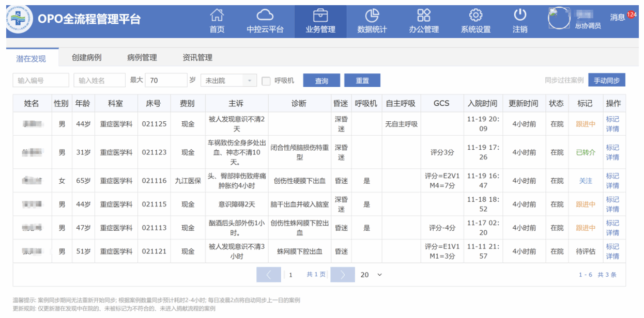Click the 注销 power icon
644x318 pixels.
[520, 15]
